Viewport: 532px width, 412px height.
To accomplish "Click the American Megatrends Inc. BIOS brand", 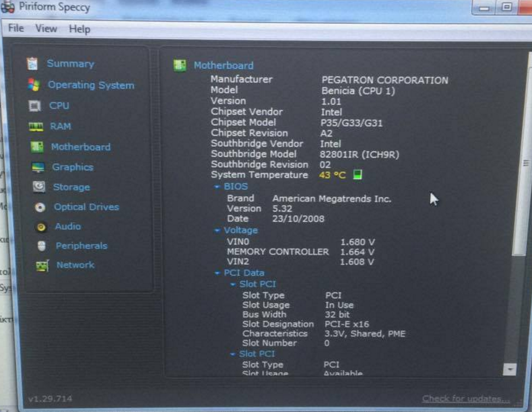I will click(332, 198).
